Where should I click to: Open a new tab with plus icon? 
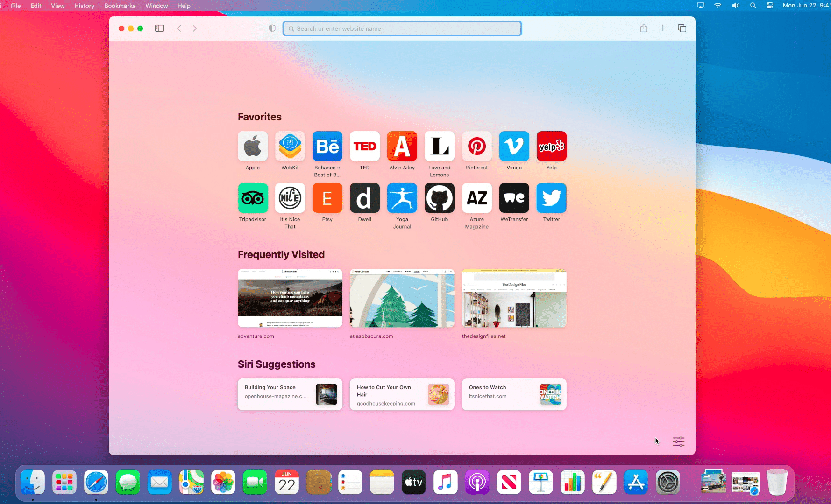click(662, 28)
